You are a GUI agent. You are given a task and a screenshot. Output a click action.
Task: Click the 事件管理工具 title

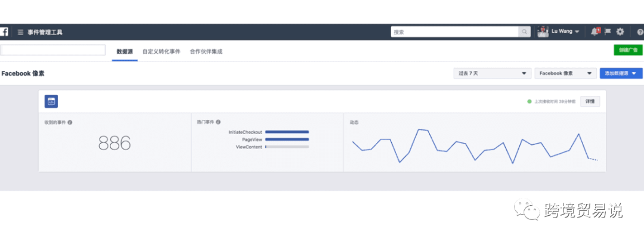pos(45,32)
